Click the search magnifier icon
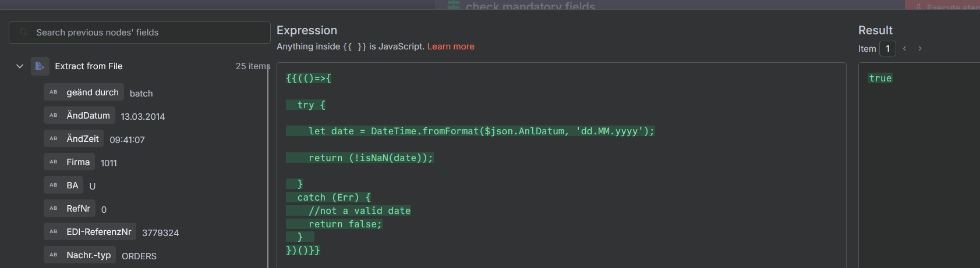The image size is (980, 268). tap(24, 33)
